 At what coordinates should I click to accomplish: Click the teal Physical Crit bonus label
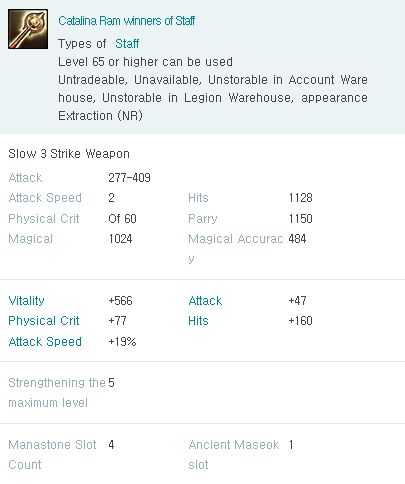tap(44, 321)
